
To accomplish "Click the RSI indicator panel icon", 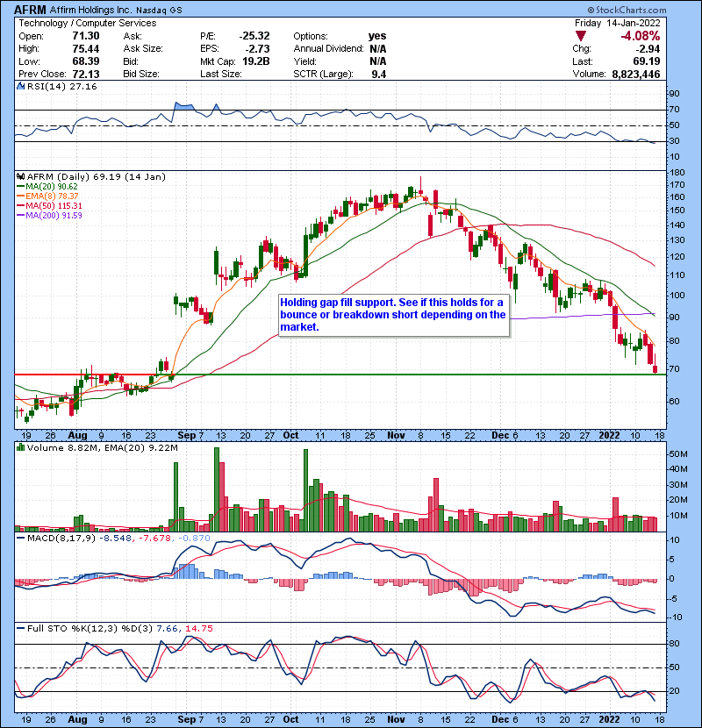I will (21, 86).
